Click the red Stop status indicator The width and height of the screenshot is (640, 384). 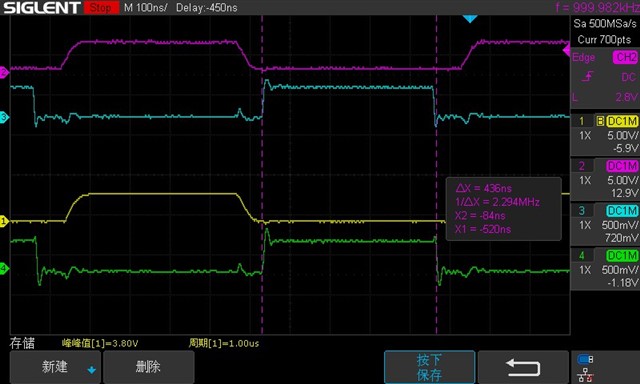101,7
